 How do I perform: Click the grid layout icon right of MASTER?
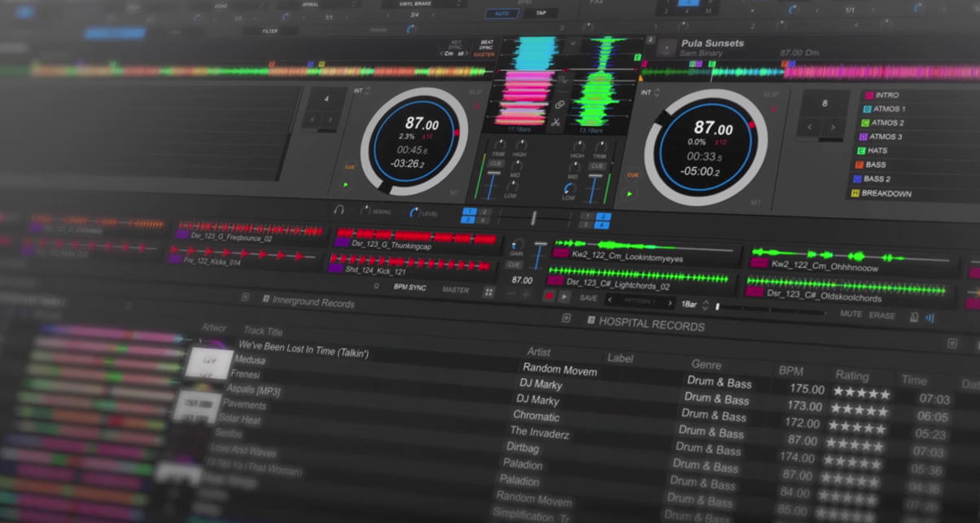click(488, 292)
